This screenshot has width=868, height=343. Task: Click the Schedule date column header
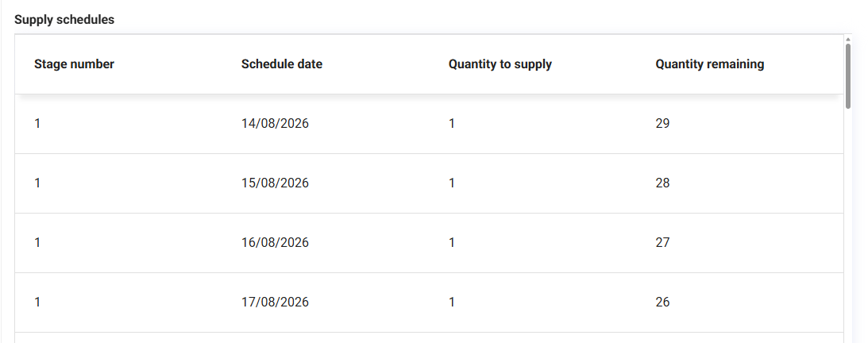pos(282,64)
